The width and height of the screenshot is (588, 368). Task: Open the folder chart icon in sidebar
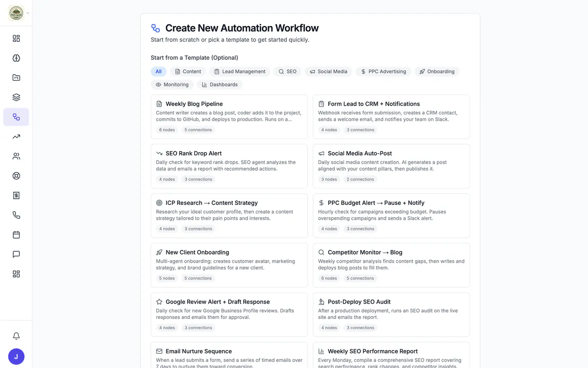click(16, 78)
